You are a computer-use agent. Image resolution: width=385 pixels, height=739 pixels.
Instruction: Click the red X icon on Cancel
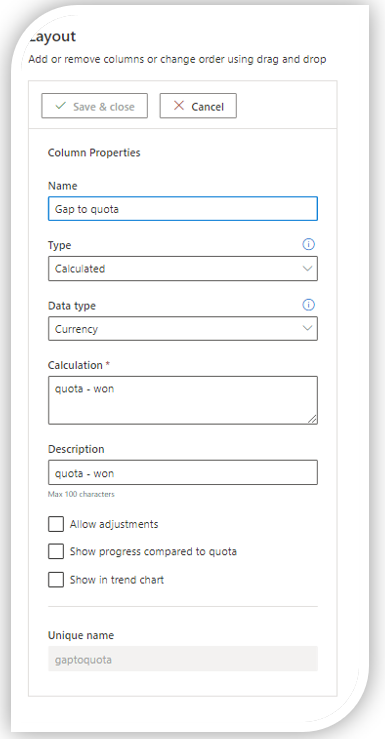point(179,106)
